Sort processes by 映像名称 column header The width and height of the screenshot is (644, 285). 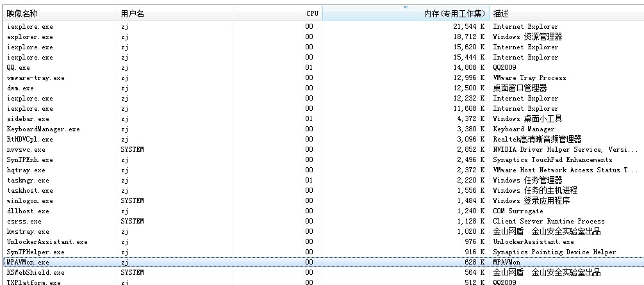pos(22,13)
